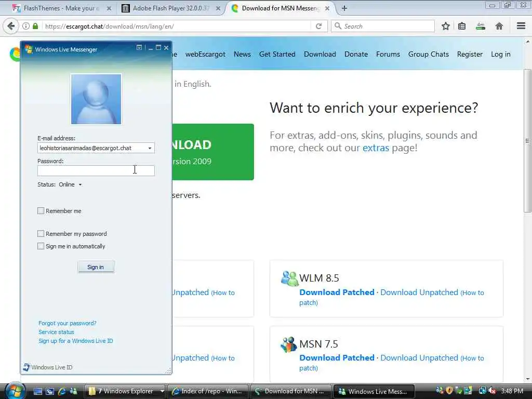The image size is (532, 399).
Task: Click Log in on the site header
Action: [500, 54]
